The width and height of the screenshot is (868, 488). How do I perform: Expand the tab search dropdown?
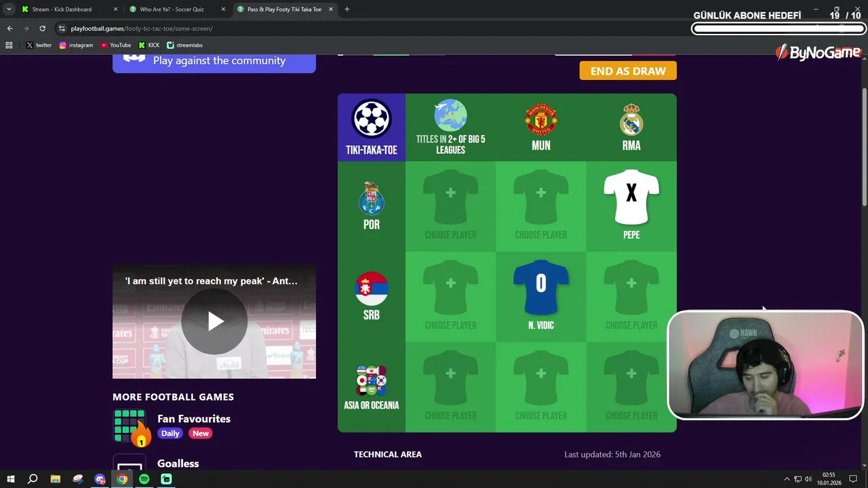(9, 9)
